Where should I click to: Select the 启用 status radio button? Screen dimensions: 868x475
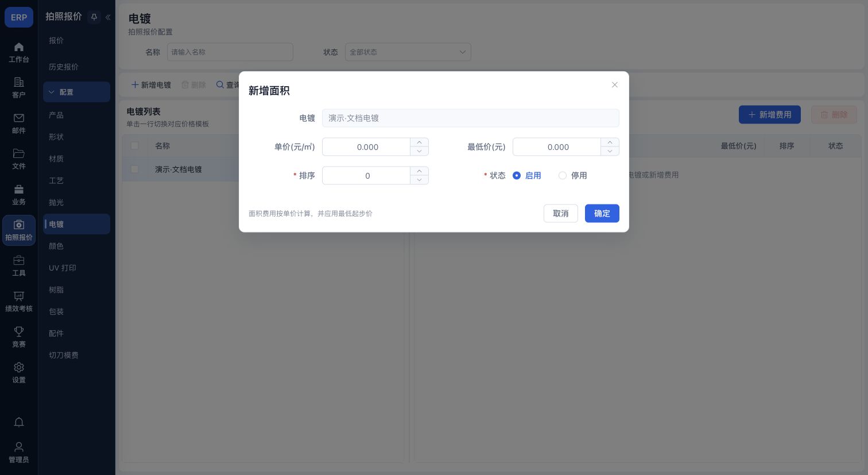[x=517, y=176]
